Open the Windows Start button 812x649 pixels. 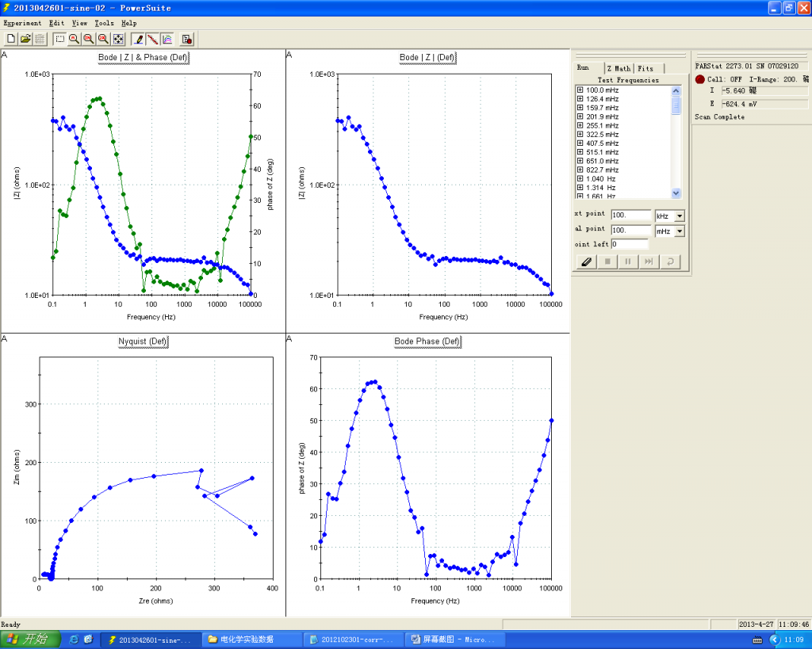pyautogui.click(x=30, y=639)
